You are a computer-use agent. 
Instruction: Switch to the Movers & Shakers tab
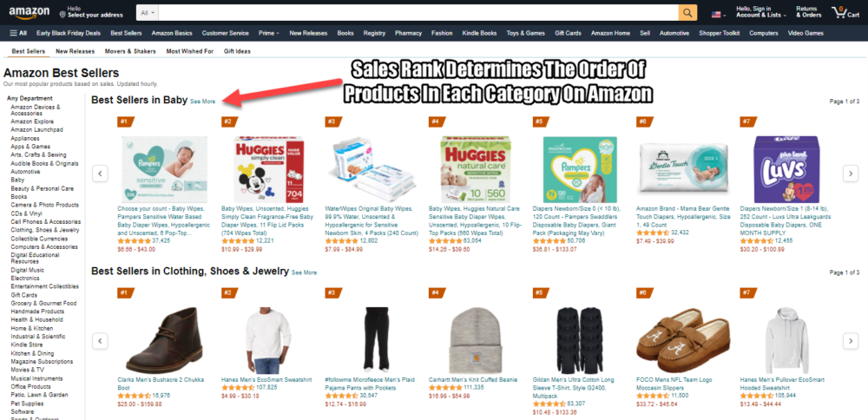131,51
